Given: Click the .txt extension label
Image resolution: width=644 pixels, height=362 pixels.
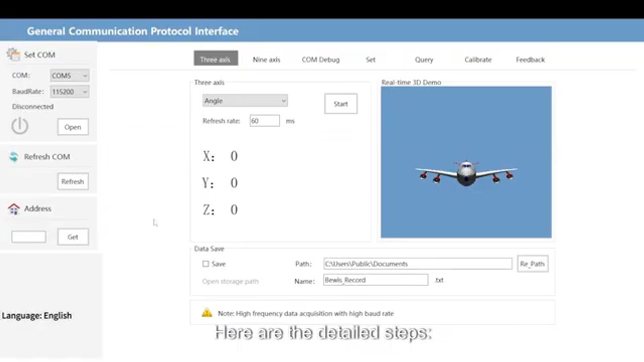Looking at the screenshot, I should coord(439,280).
